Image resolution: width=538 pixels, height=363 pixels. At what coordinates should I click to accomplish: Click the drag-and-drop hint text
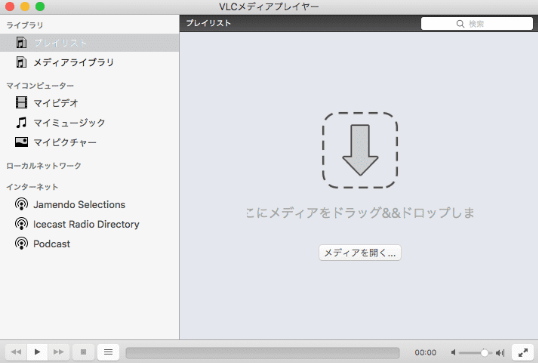click(x=360, y=213)
